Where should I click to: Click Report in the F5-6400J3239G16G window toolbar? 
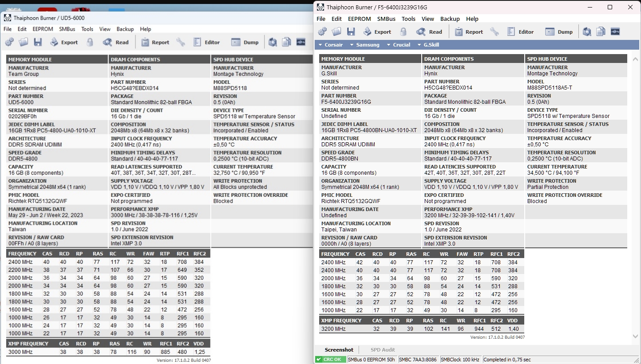[x=469, y=31]
